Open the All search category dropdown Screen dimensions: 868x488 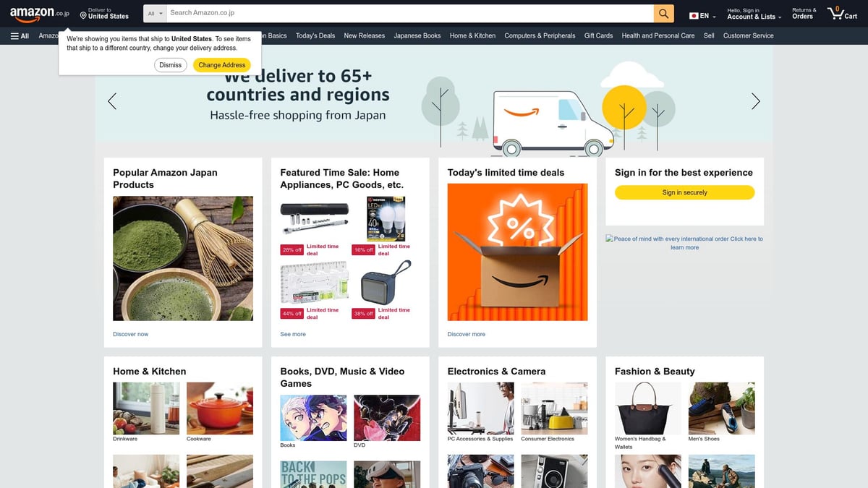tap(155, 14)
